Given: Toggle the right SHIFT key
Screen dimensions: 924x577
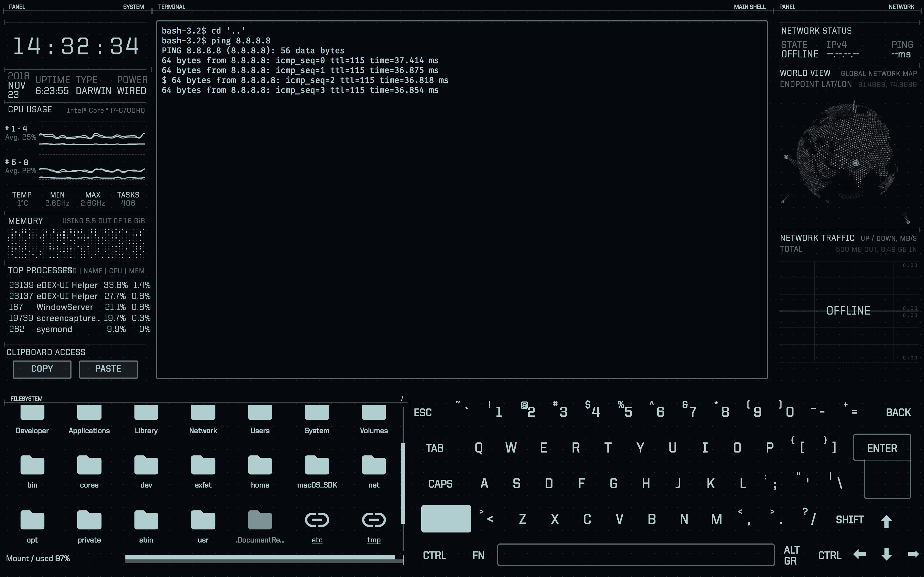Looking at the screenshot, I should (849, 520).
